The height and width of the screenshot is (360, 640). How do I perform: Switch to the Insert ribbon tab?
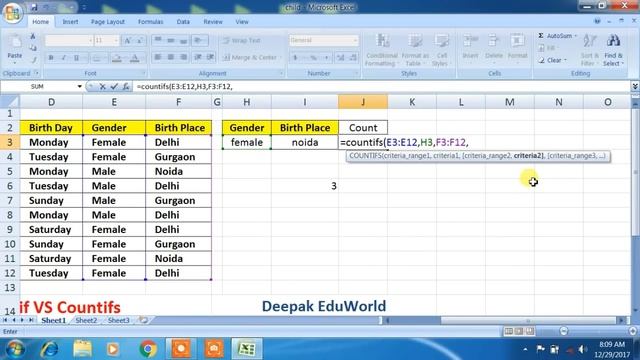(x=70, y=22)
